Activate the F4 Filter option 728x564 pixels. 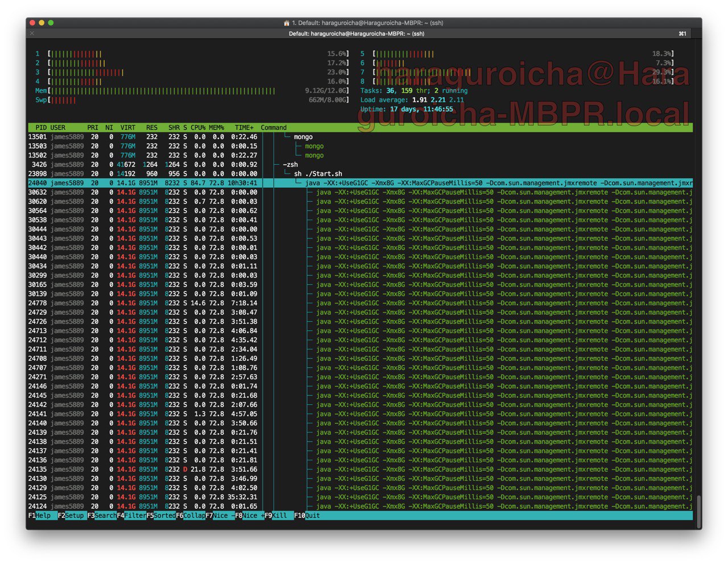coord(131,516)
